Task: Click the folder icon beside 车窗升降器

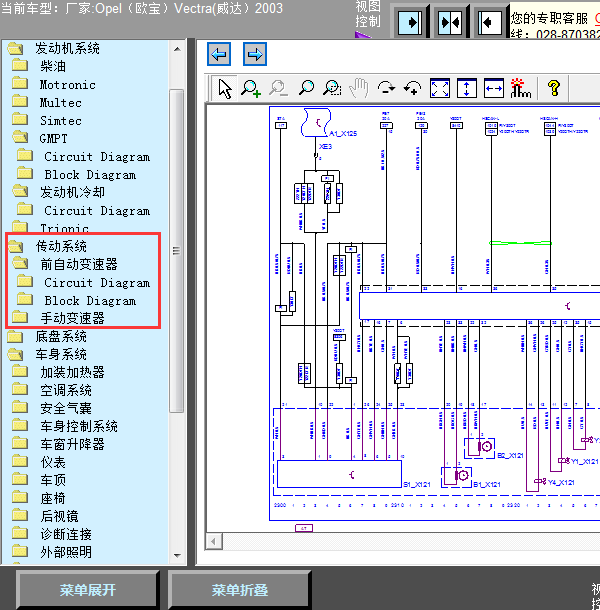Action: pyautogui.click(x=20, y=443)
